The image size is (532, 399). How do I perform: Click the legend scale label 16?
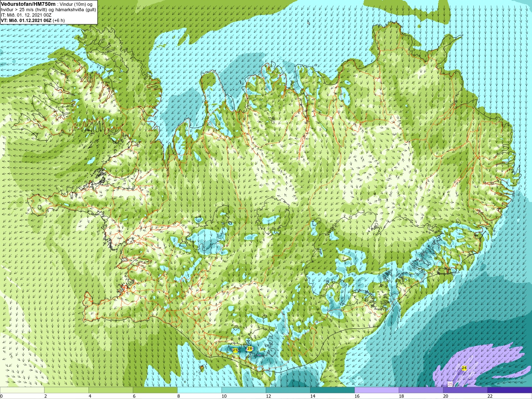coord(357,396)
